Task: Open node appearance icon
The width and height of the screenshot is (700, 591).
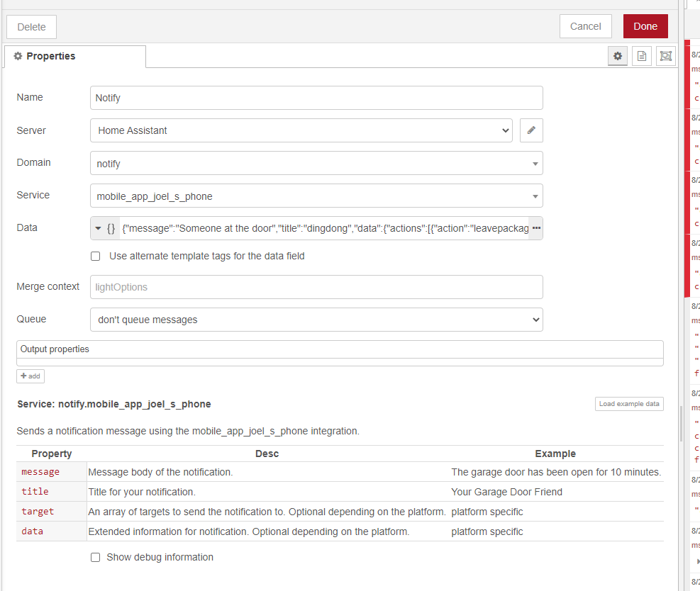Action: pyautogui.click(x=665, y=56)
